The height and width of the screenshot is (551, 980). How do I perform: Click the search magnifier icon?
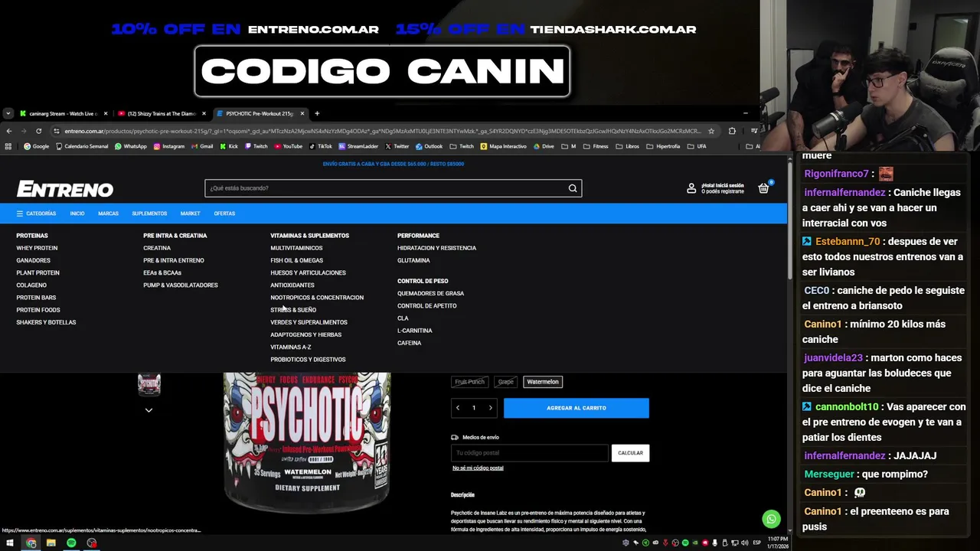tap(573, 188)
